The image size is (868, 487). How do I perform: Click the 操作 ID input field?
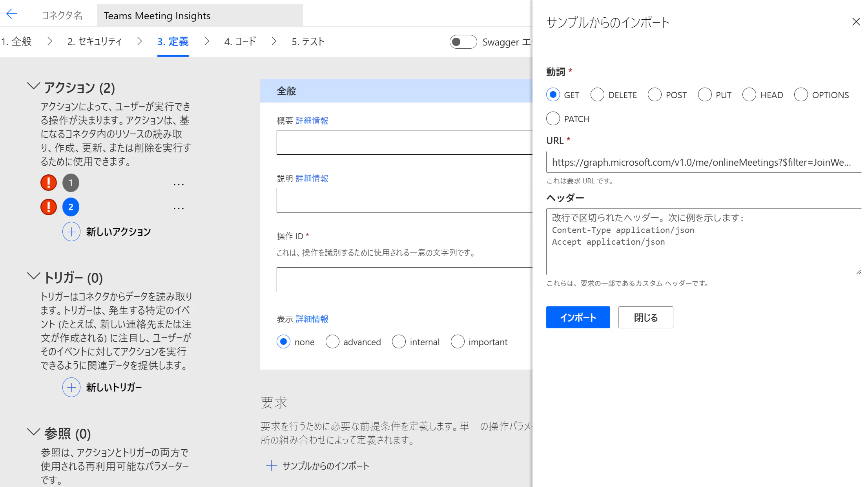(x=405, y=280)
